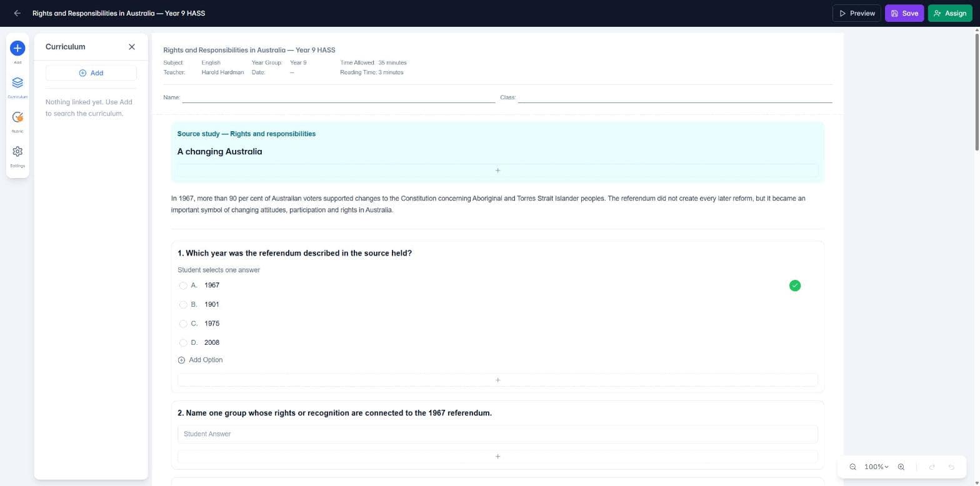
Task: Click the Student Answer field for question 2
Action: pos(497,434)
